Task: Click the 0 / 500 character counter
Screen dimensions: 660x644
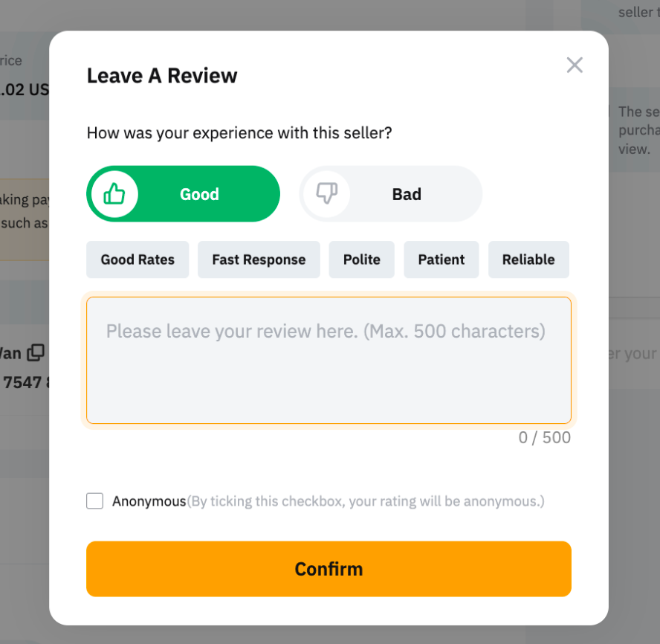Action: (545, 437)
